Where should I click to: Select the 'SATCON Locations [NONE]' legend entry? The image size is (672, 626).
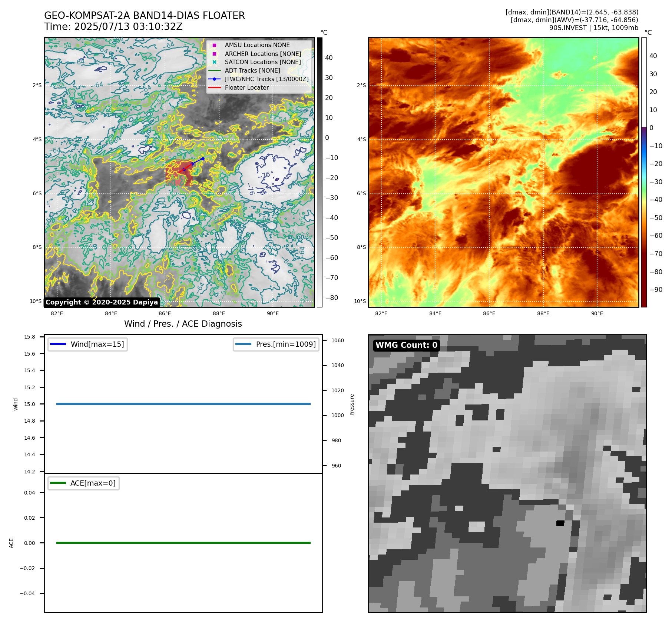[x=263, y=62]
